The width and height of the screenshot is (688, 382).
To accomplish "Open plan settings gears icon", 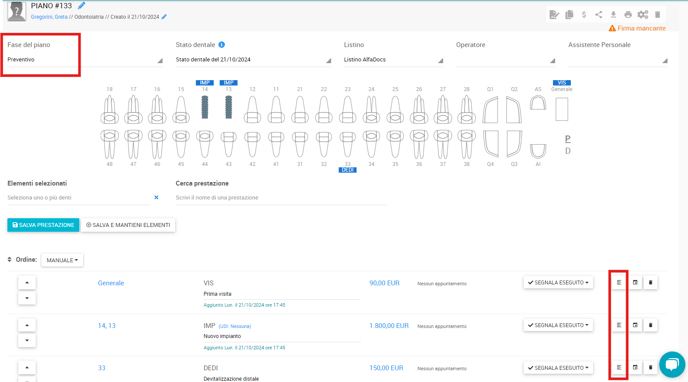I will [x=643, y=15].
